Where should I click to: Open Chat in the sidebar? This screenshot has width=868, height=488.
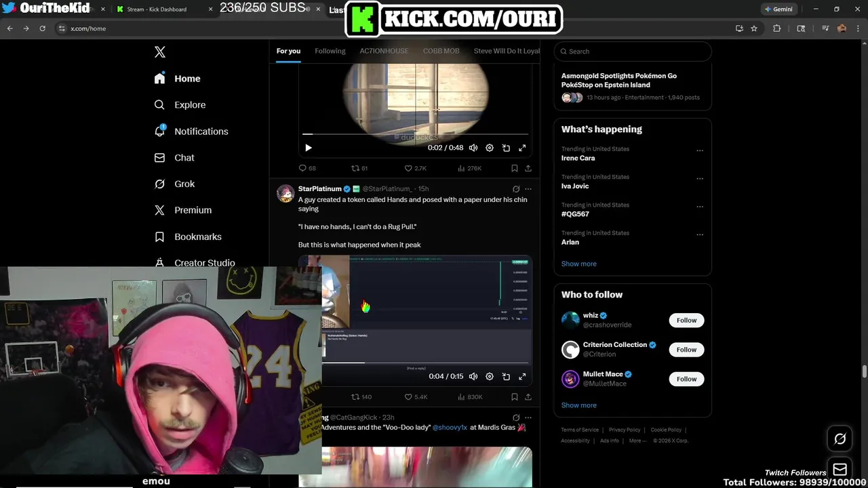pyautogui.click(x=174, y=157)
